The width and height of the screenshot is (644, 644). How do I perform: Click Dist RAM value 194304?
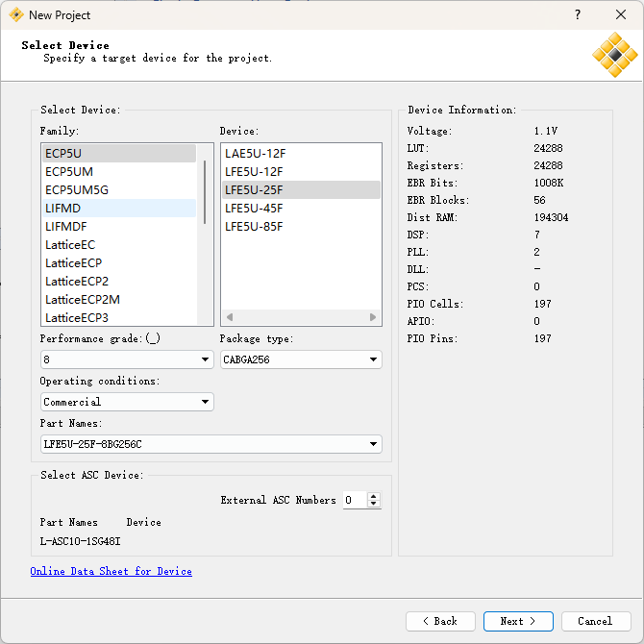pos(551,217)
